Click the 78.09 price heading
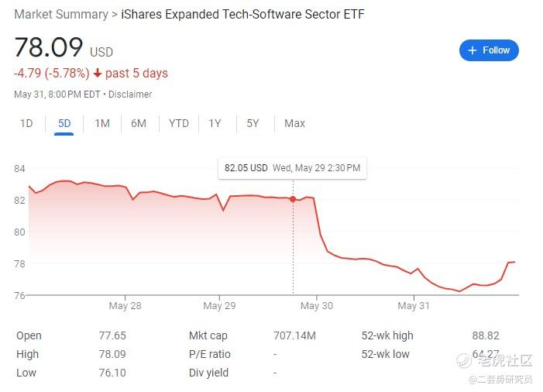Viewport: 543px width, 392px height. coord(48,48)
